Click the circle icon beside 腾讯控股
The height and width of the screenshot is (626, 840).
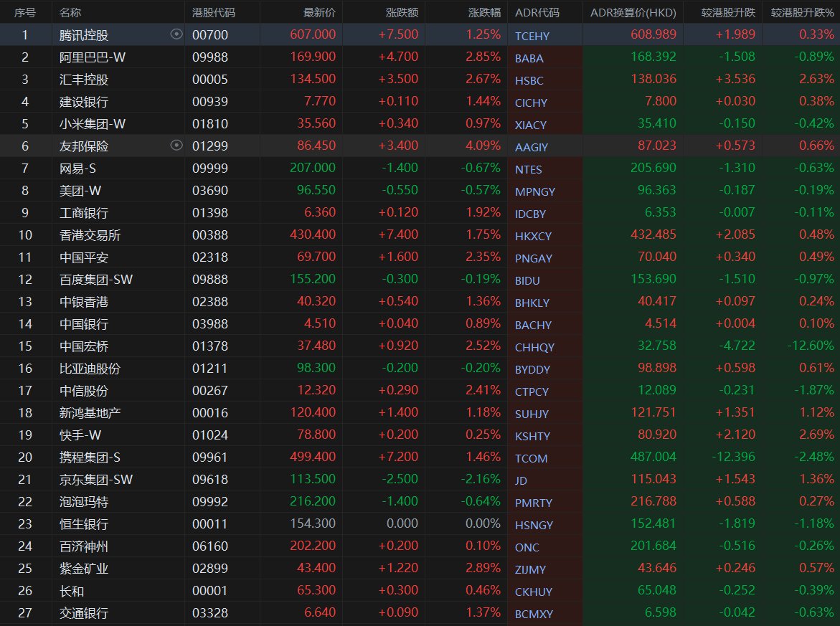176,34
